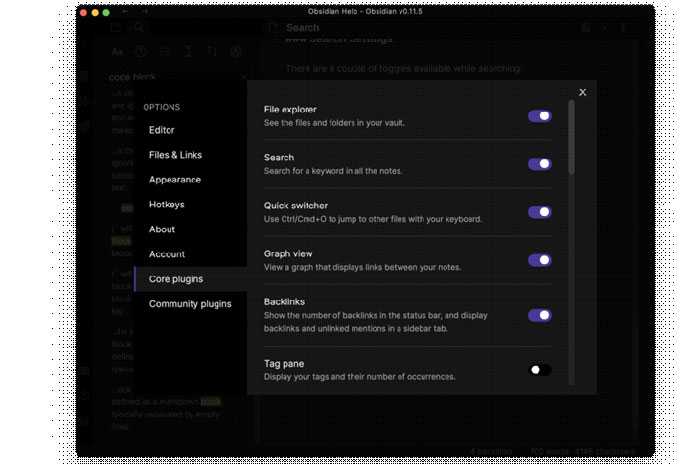Toggle the Match case Aa icon
The width and height of the screenshot is (696, 464).
tap(117, 51)
